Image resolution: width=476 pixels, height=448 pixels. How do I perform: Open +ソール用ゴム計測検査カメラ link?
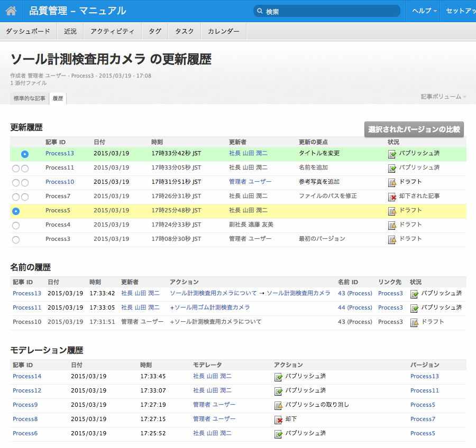[210, 307]
